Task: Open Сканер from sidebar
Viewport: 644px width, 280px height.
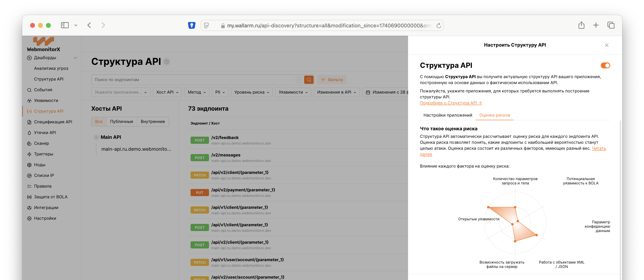Action: coord(41,143)
